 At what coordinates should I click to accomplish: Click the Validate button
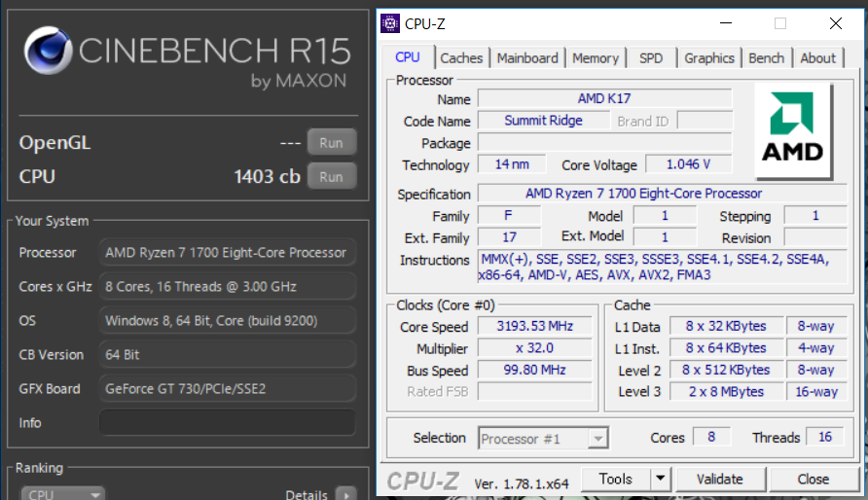[720, 479]
